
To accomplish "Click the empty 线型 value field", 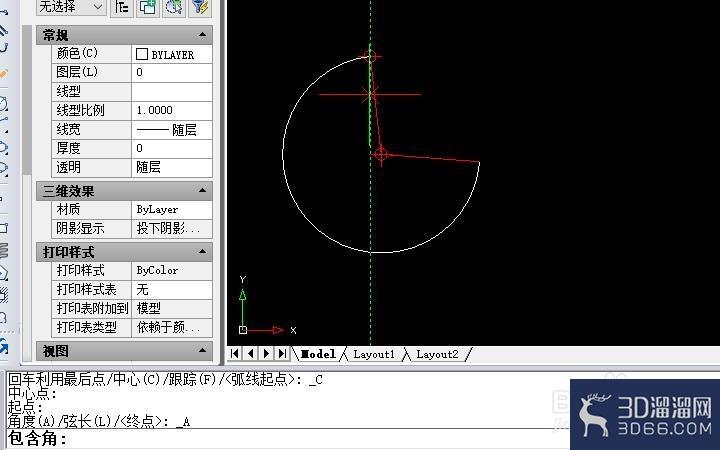I will click(172, 92).
